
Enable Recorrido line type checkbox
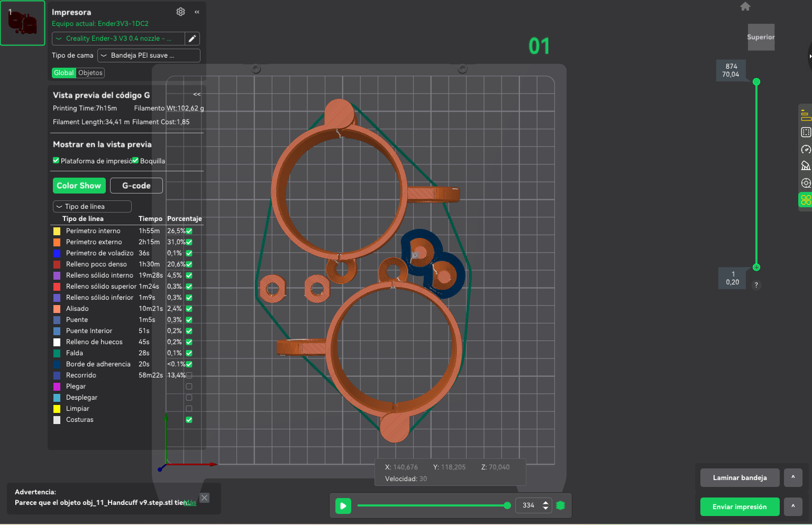coord(189,375)
